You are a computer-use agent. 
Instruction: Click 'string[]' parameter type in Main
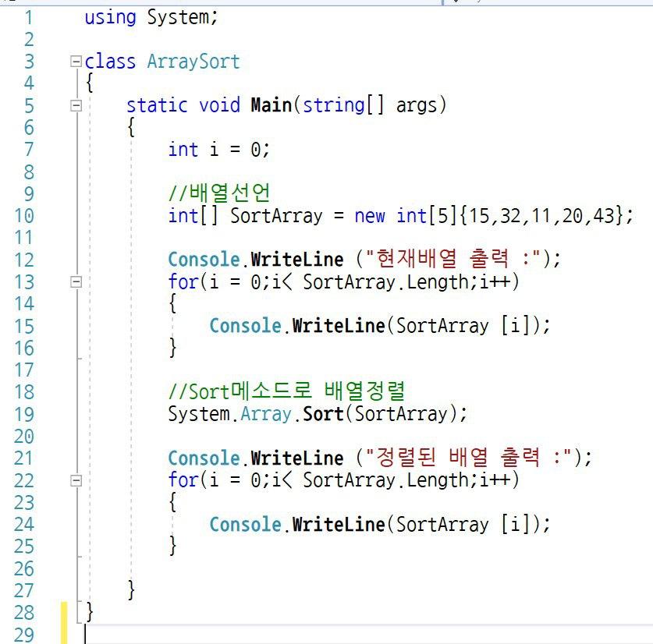(x=343, y=105)
